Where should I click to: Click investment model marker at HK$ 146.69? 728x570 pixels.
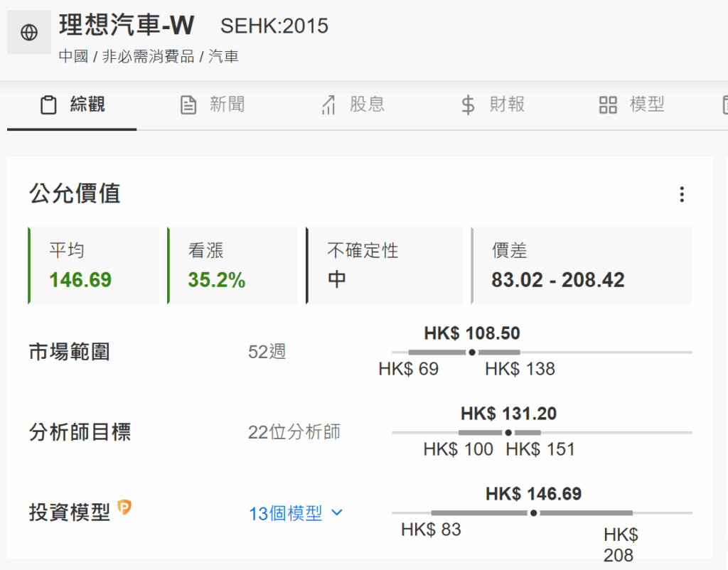click(533, 513)
